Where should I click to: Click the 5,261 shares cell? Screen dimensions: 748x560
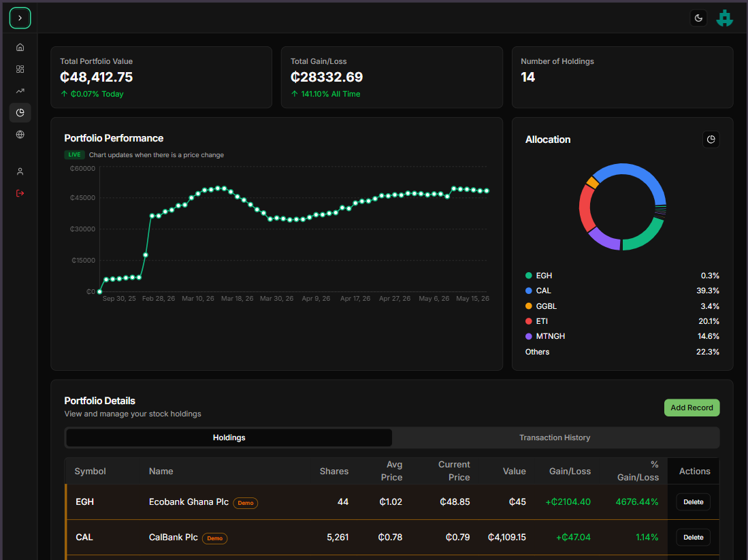[x=338, y=537]
